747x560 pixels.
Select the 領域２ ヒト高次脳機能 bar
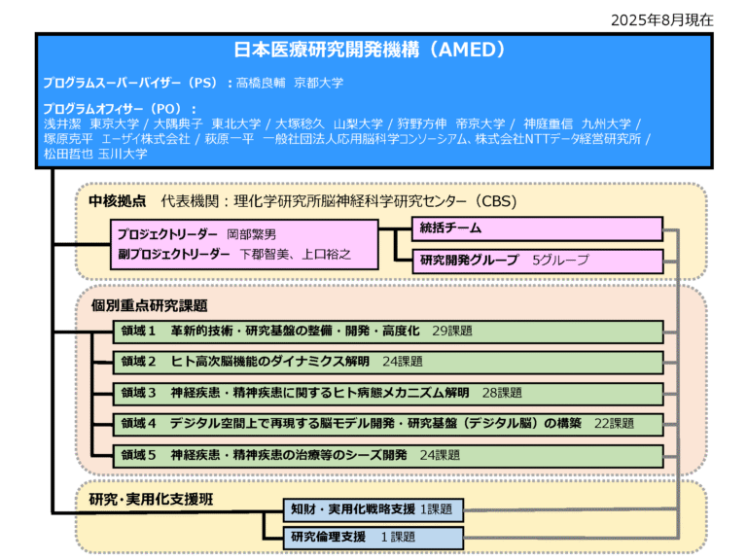[x=388, y=363]
